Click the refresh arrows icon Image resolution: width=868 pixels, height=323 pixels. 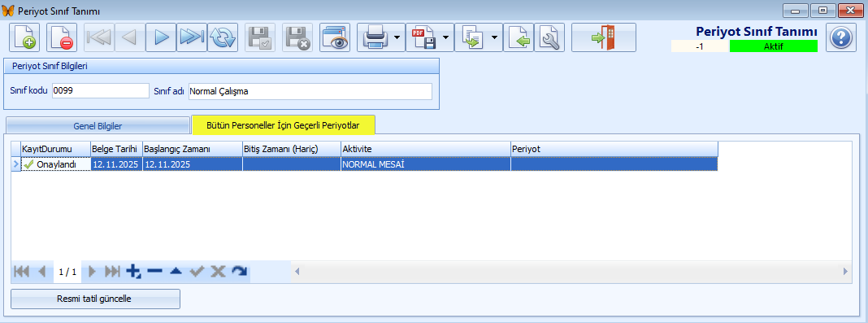pos(223,37)
